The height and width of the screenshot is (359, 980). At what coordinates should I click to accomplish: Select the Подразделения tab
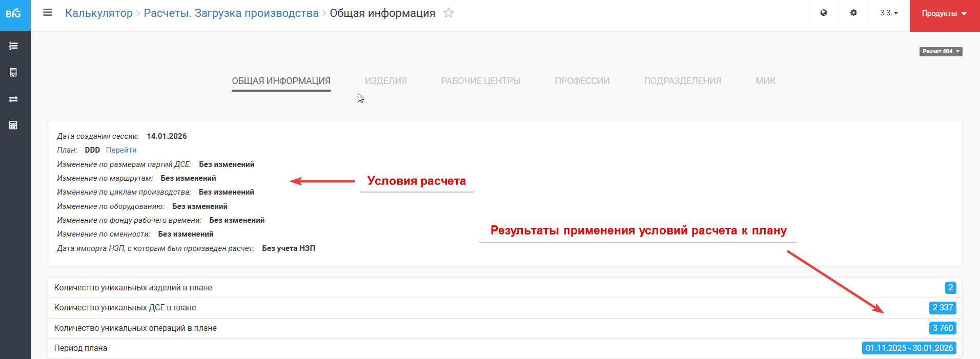(682, 81)
